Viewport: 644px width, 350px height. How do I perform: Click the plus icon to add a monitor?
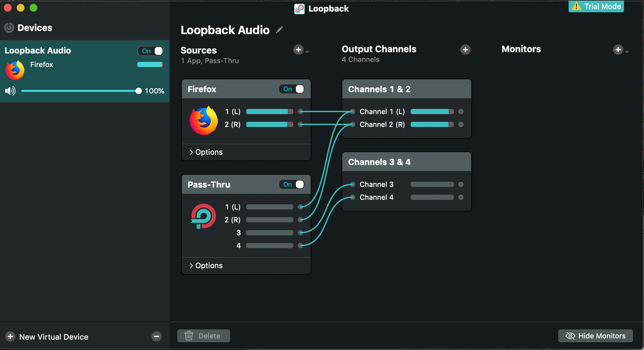tap(618, 50)
